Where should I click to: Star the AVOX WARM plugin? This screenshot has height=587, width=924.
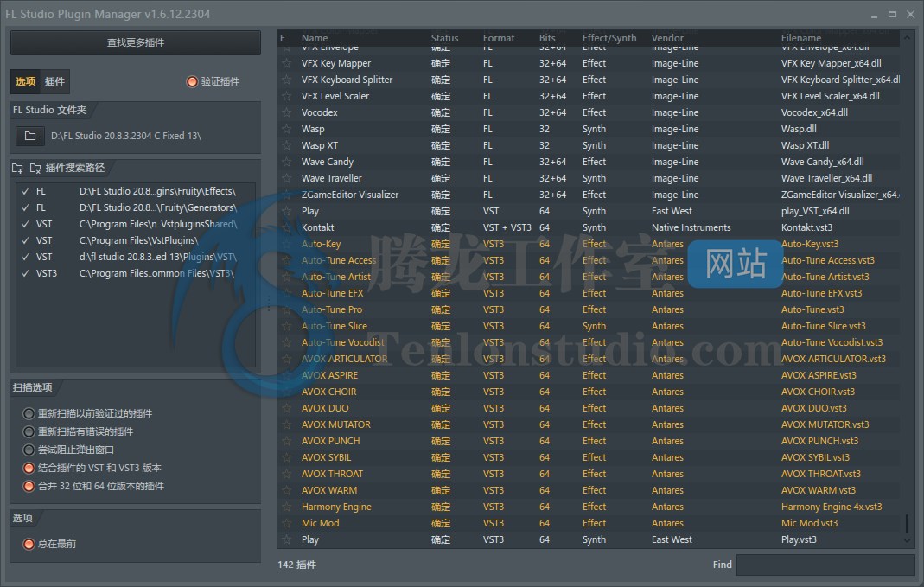coord(286,490)
